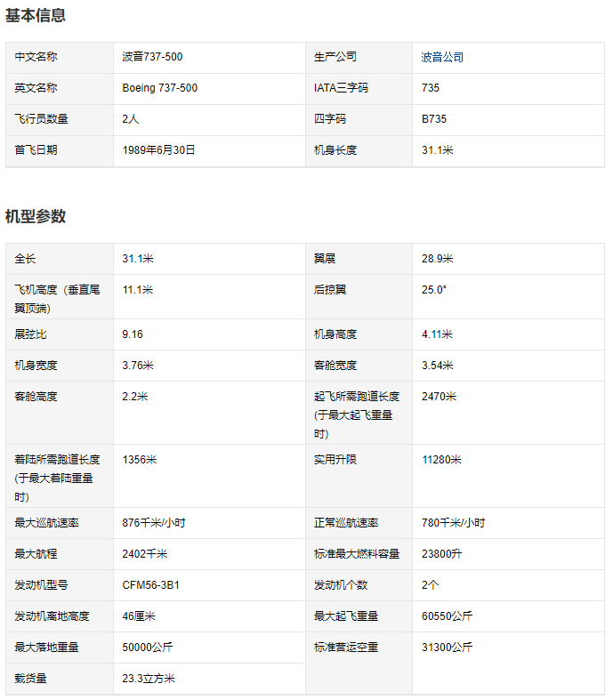
Task: Click the 正常巡航速率 label
Action: (346, 523)
